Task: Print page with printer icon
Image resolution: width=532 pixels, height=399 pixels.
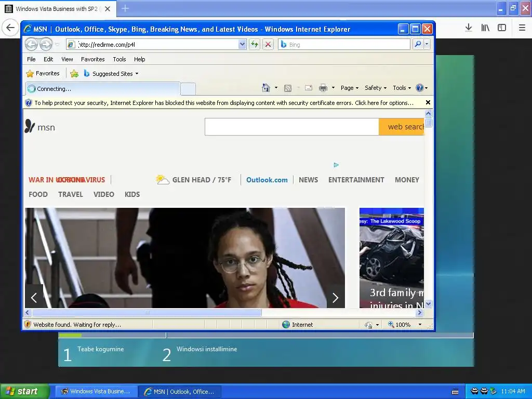Action: click(x=323, y=88)
